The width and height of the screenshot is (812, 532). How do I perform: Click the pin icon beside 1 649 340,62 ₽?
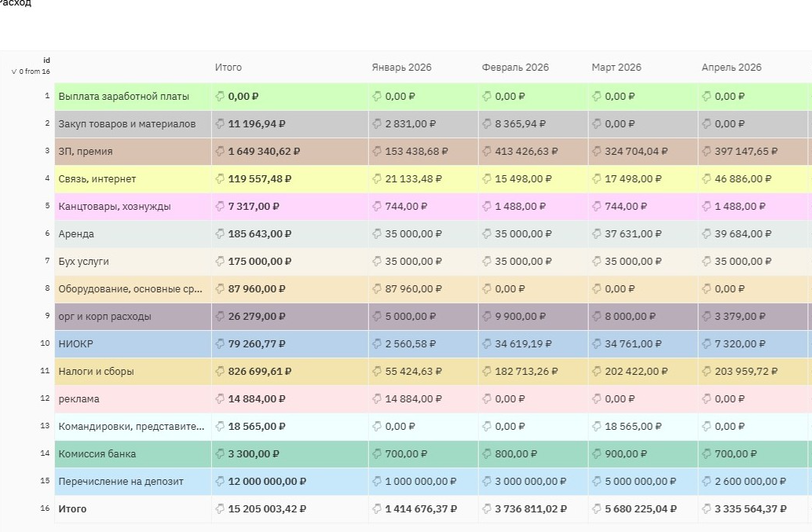220,151
